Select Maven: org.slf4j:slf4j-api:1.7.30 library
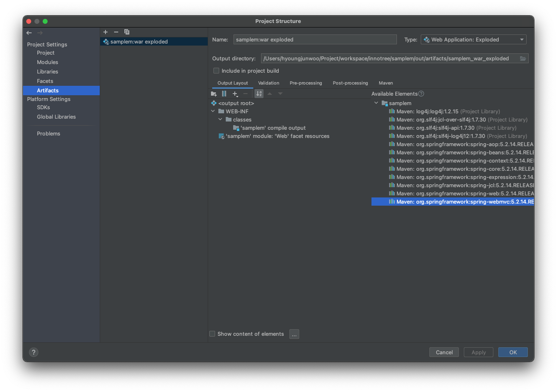 (453, 128)
